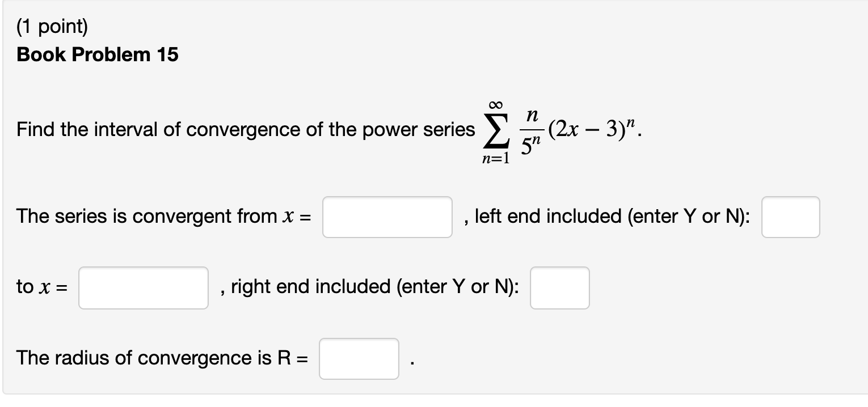The image size is (868, 407).
Task: Click the 'Book Problem 15' heading
Action: coord(96,54)
